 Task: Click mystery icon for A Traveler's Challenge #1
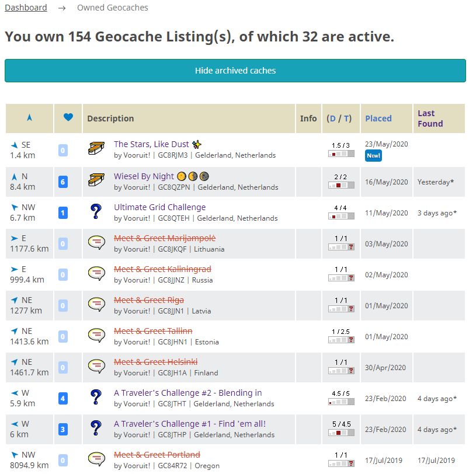96,428
